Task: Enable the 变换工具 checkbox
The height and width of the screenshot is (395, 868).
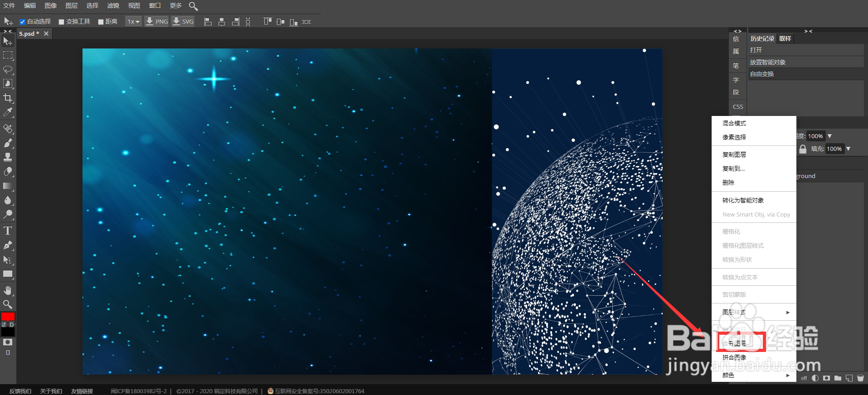Action: (x=61, y=22)
